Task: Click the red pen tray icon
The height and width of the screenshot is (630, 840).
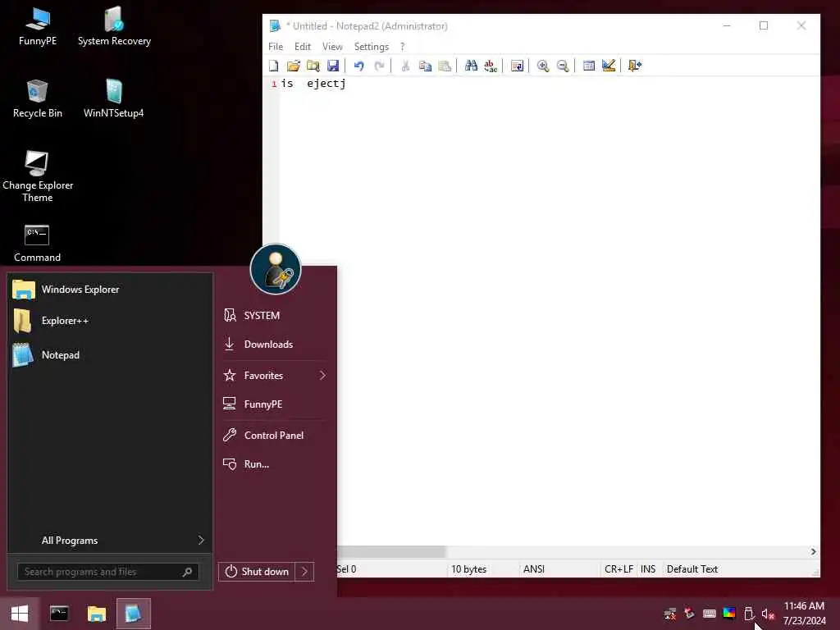Action: 689,614
